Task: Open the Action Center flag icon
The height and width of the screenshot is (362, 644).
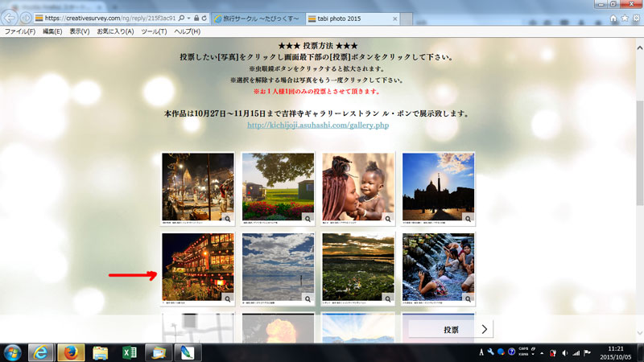Action: tap(588, 352)
